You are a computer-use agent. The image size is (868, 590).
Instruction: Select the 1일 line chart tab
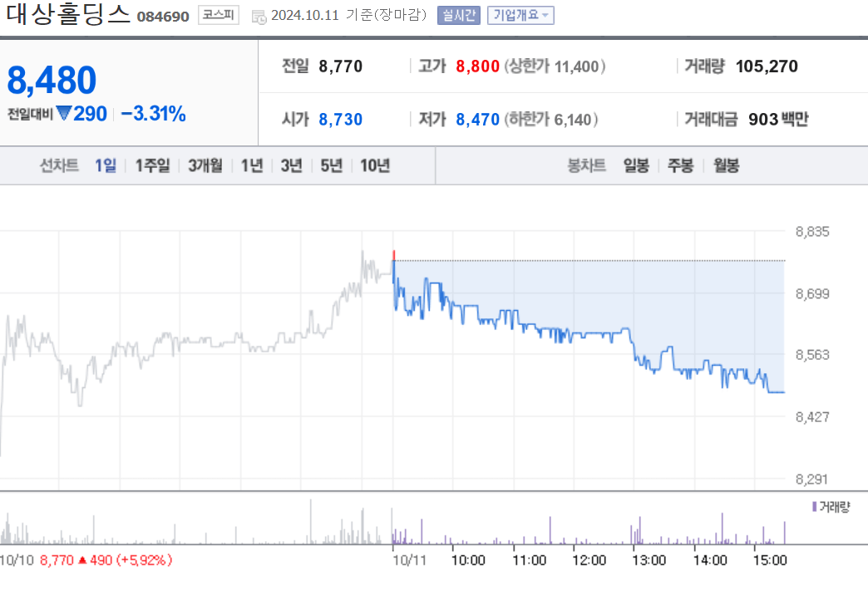coord(106,165)
